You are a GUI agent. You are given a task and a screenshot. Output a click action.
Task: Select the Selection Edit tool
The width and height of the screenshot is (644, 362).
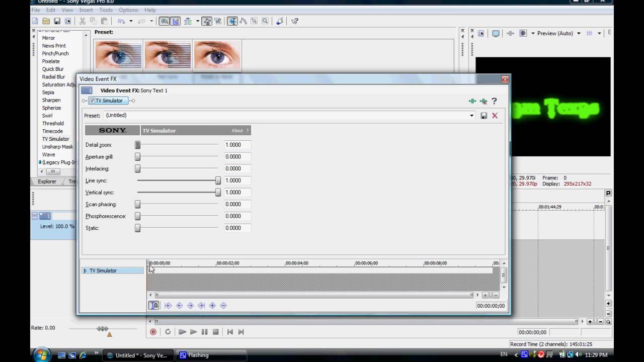click(x=254, y=21)
